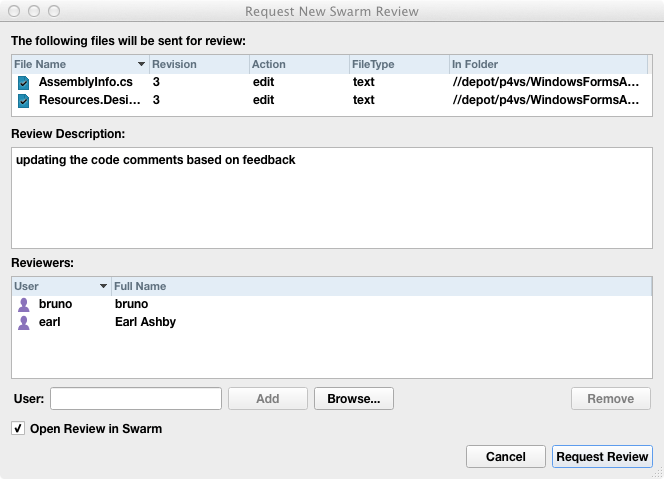The image size is (664, 479).
Task: Click the Add reviewer button
Action: (268, 399)
